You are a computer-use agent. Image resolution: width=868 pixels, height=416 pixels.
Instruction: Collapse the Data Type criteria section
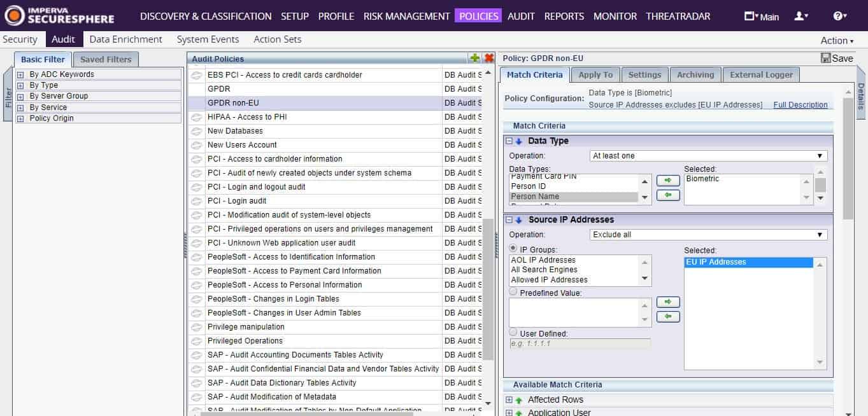[x=509, y=141]
